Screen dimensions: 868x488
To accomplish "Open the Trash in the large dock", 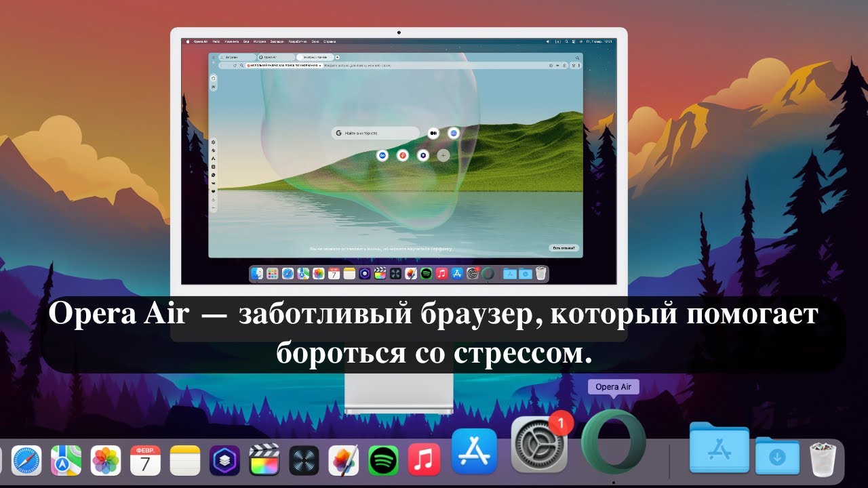I will click(824, 459).
